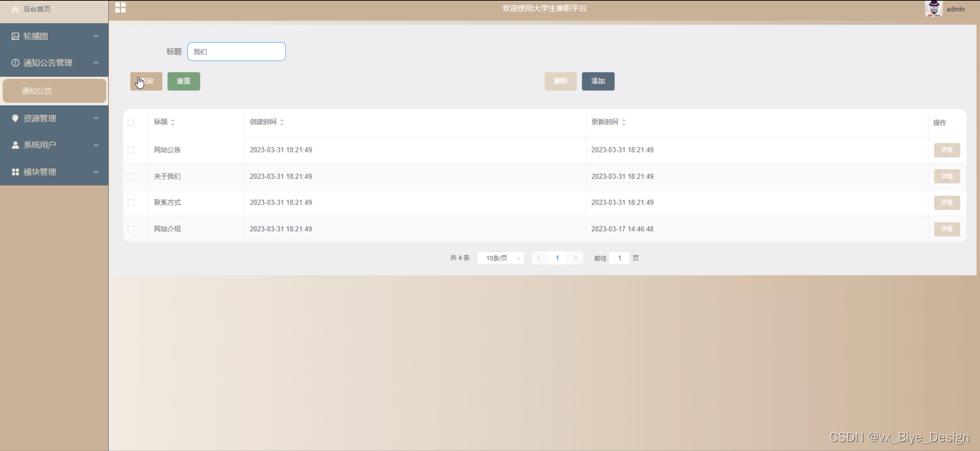Open 详情 for the 网站介绍 row
The width and height of the screenshot is (980, 451).
click(947, 229)
